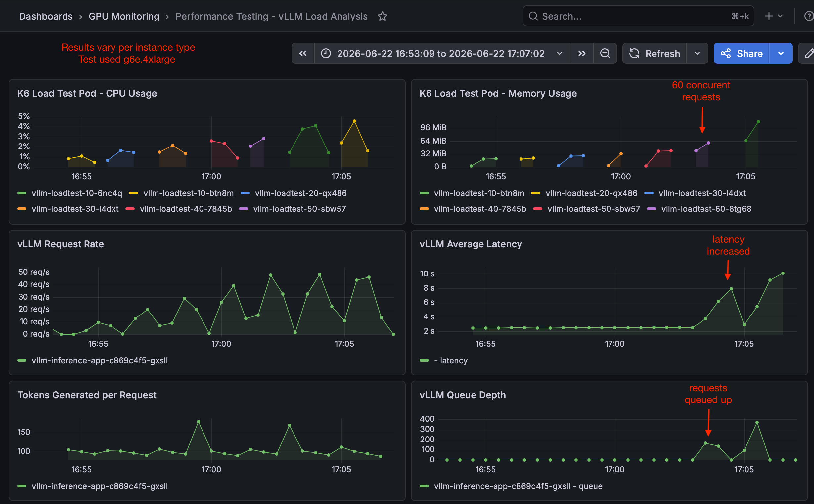The height and width of the screenshot is (504, 814).
Task: Open K6 Load Test Pod - CPU Usage panel title
Action: 87,93
